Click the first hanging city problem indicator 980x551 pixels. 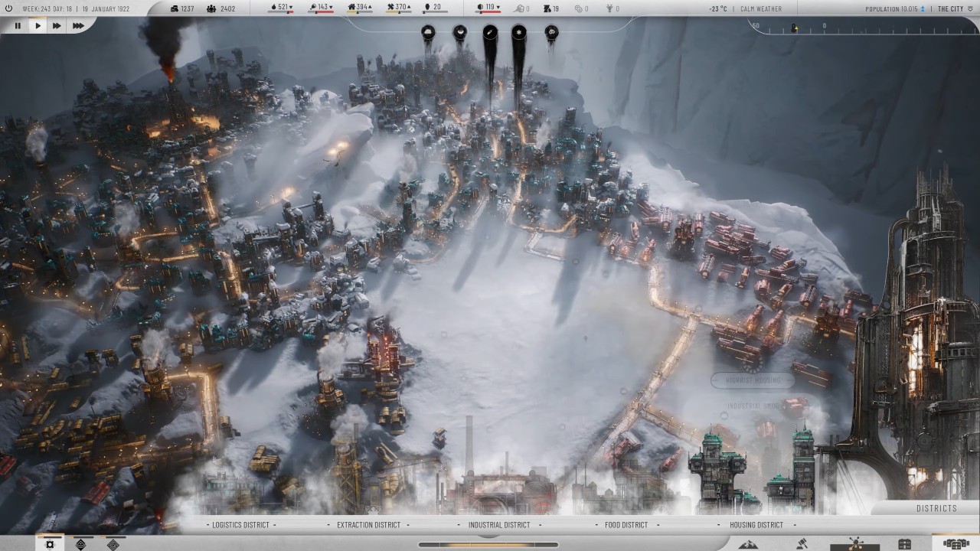tap(428, 32)
